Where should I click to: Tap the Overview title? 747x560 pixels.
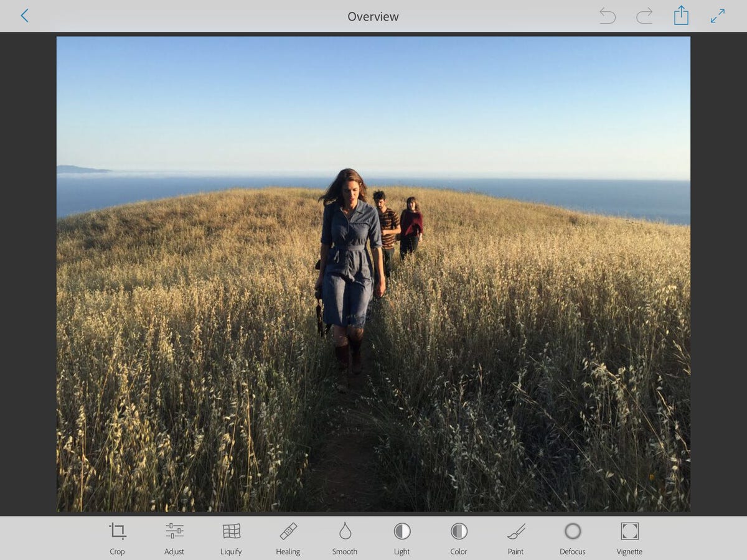(373, 17)
